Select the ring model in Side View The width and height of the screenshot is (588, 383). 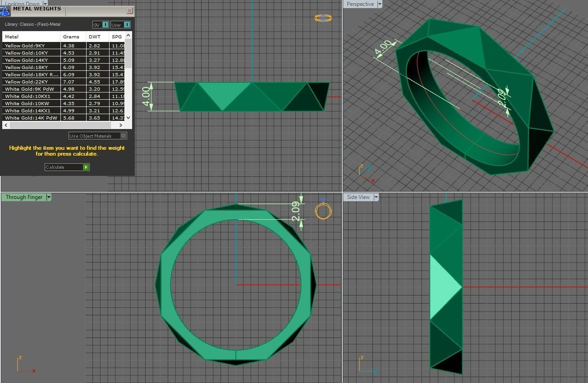(446, 287)
